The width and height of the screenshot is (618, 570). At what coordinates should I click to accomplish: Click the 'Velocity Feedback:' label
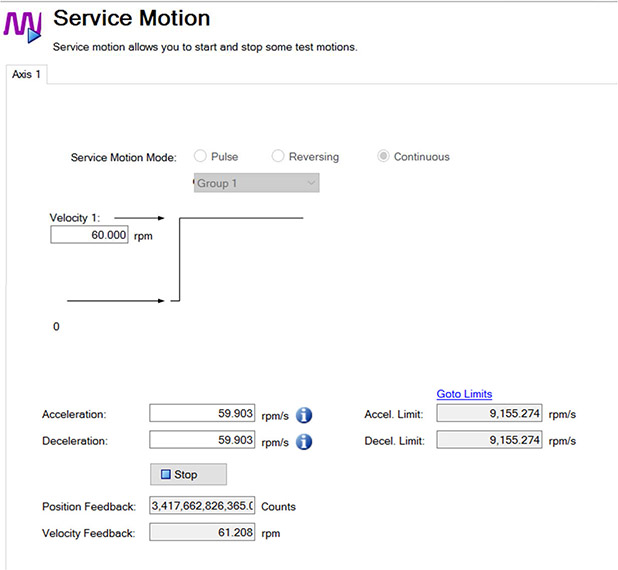coord(89,533)
